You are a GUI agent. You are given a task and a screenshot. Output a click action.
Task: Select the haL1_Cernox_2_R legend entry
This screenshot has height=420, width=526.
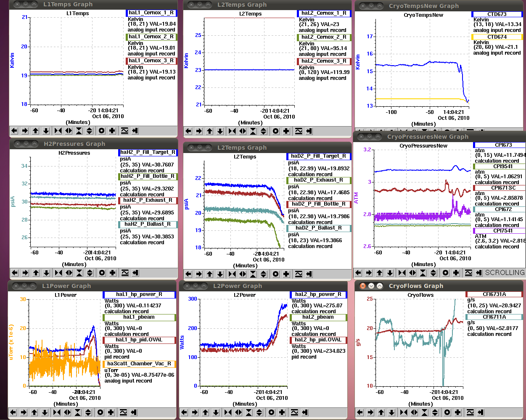(x=151, y=37)
